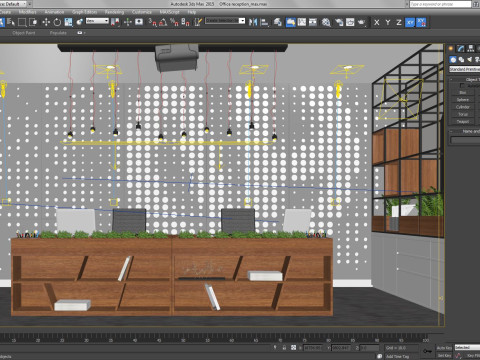Open the Material Editor icon
Viewport: 480px width, 360px height.
[326, 22]
